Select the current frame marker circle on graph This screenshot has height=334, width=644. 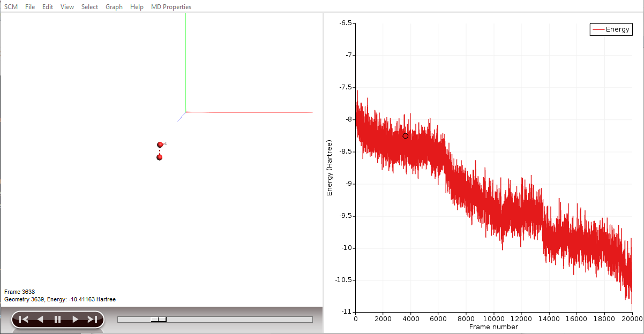[x=405, y=136]
